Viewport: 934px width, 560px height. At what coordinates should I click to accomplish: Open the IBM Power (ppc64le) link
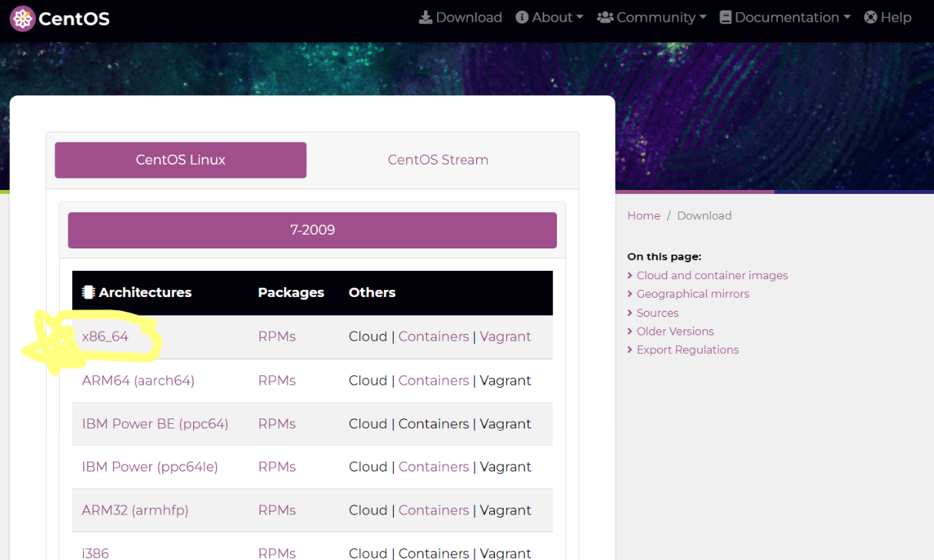150,467
